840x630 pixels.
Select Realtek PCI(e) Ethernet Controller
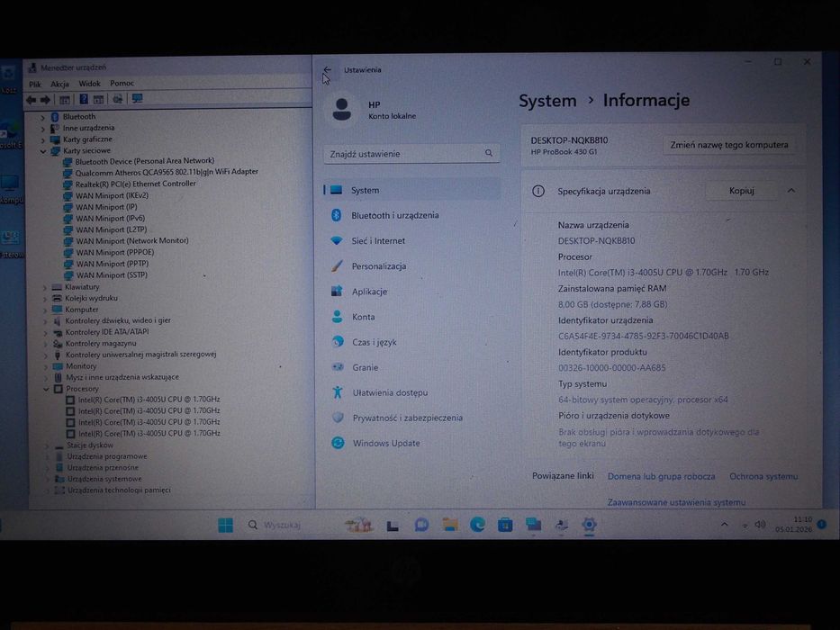(x=136, y=184)
